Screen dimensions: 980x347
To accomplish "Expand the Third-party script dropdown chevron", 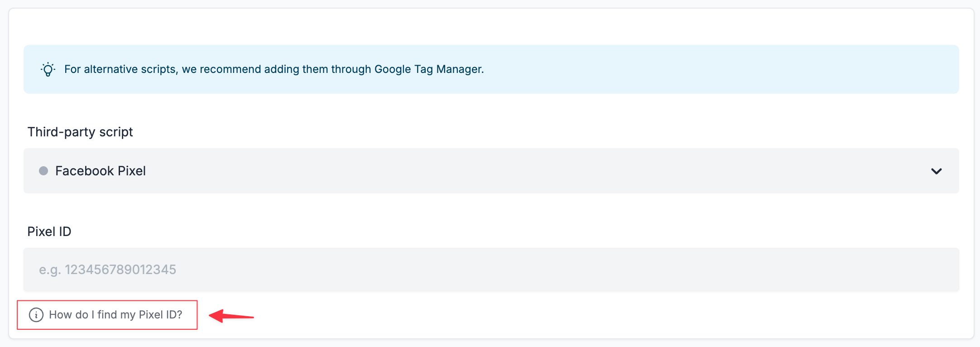I will [936, 171].
